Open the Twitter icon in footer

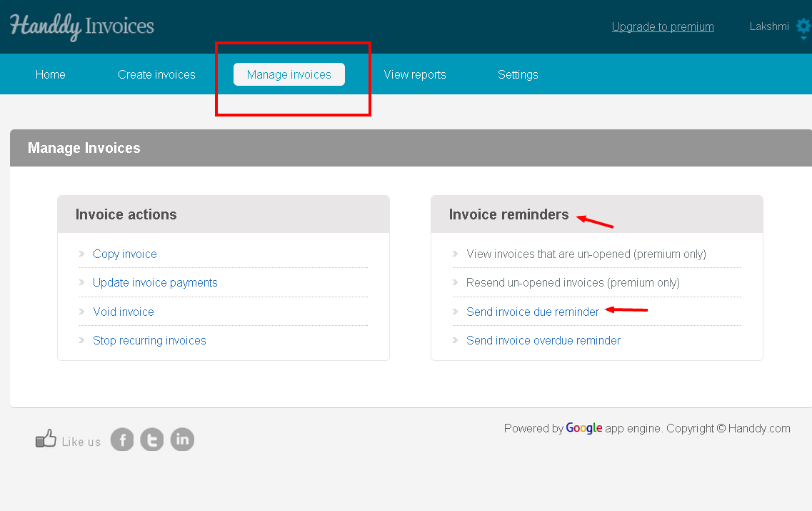[152, 440]
